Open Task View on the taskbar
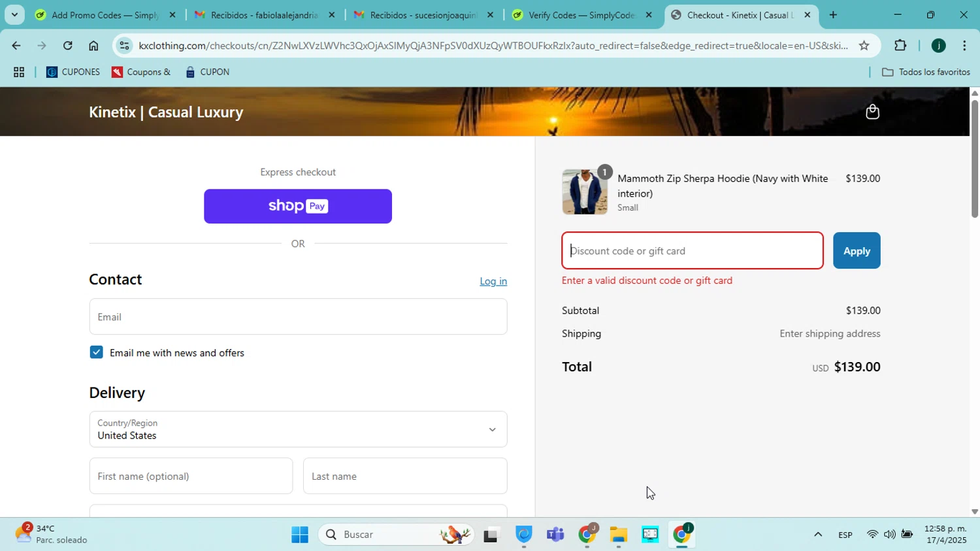 click(491, 535)
